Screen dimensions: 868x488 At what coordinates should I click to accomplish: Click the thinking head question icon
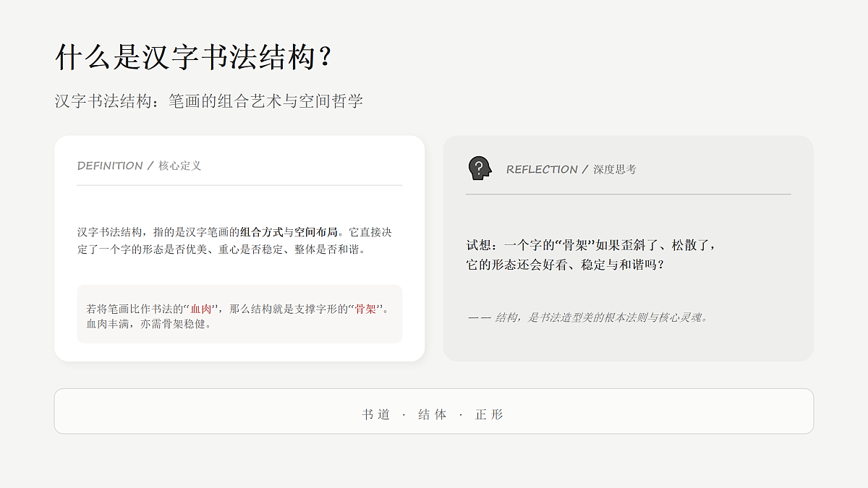(480, 168)
